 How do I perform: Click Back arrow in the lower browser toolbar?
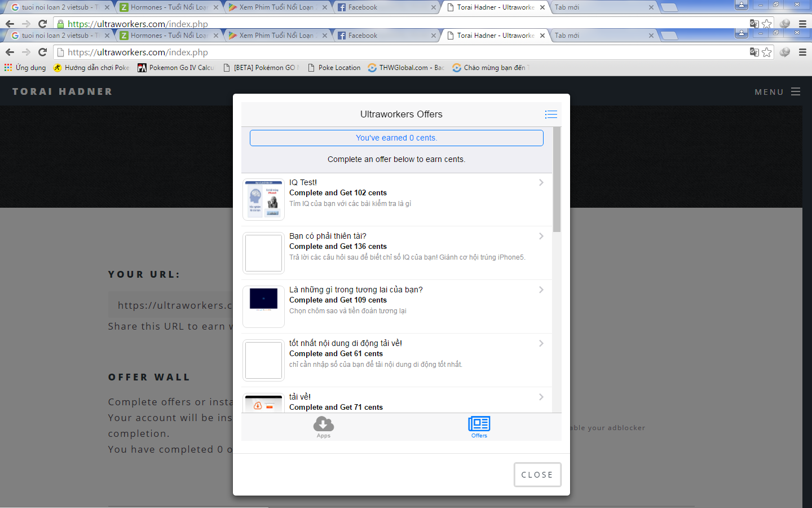[10, 52]
